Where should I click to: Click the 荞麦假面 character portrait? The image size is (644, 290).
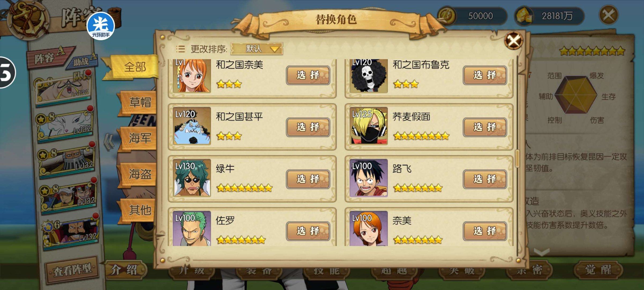(x=369, y=126)
